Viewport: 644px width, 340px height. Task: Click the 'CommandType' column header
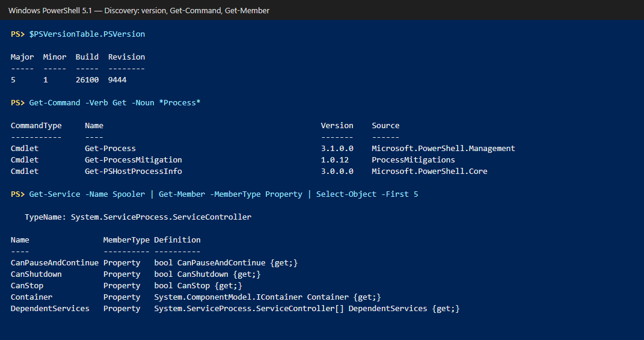[36, 125]
